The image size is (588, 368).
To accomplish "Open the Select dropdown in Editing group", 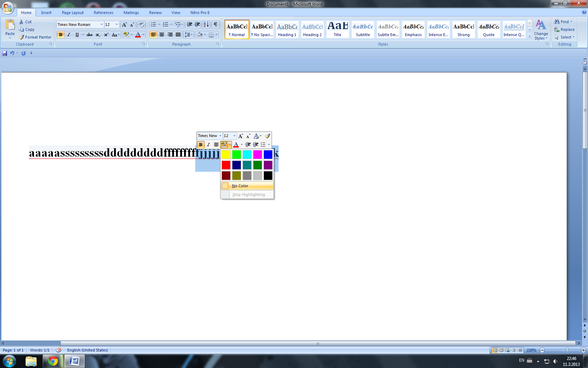I will click(565, 37).
